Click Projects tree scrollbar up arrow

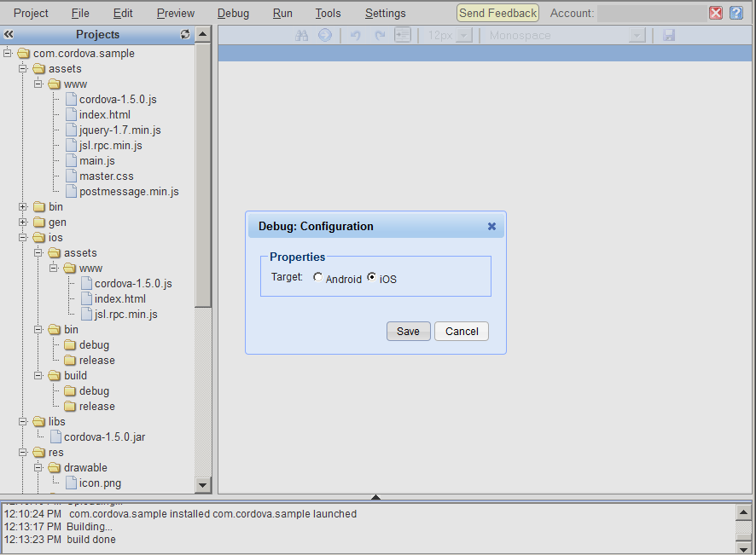pyautogui.click(x=202, y=34)
